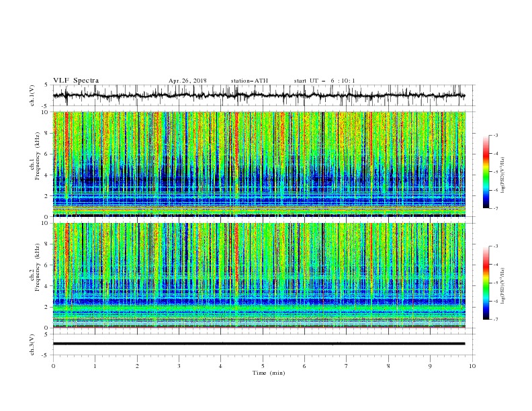This screenshot has height=411, width=532.
Task: Click the "1" tick on the time axis
Action: point(95,366)
